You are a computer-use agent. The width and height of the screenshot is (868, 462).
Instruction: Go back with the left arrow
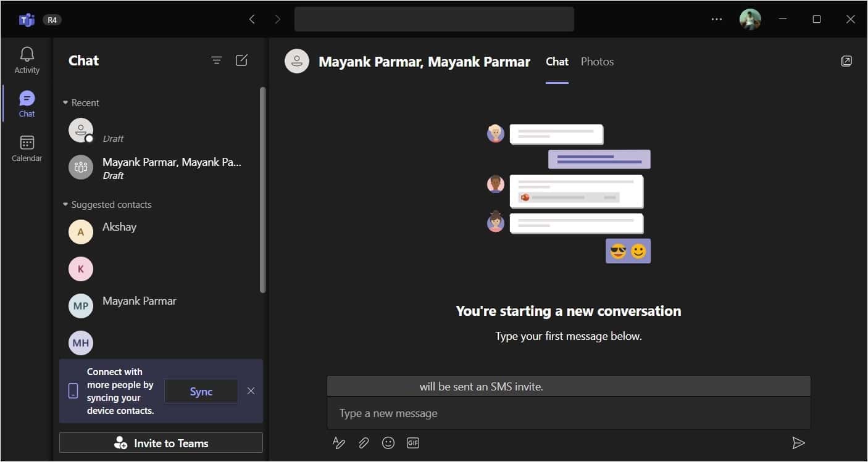coord(252,19)
